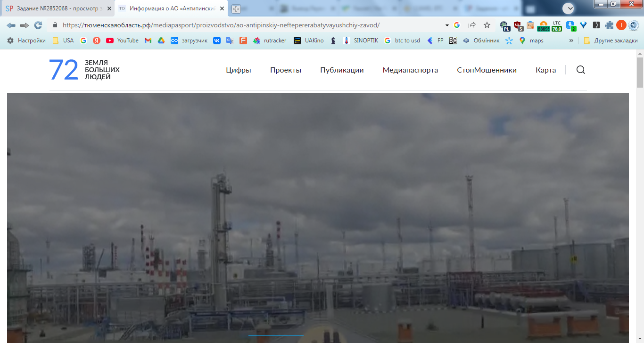644x343 pixels.
Task: Open the globe PL extension
Action: click(x=505, y=25)
